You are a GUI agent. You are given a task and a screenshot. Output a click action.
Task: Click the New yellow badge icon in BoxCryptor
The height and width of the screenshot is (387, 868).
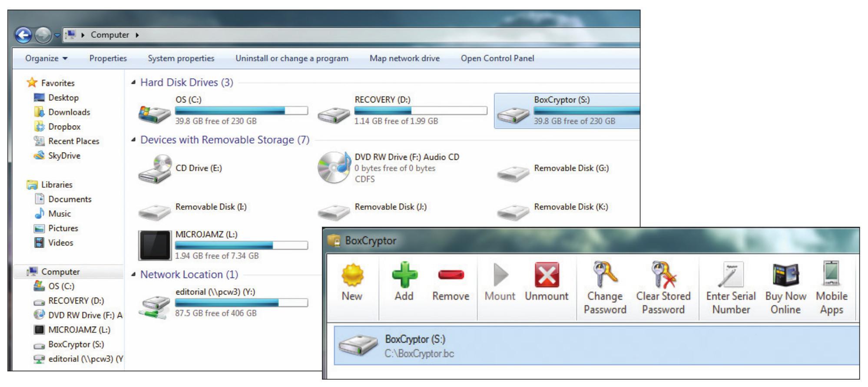(x=352, y=275)
